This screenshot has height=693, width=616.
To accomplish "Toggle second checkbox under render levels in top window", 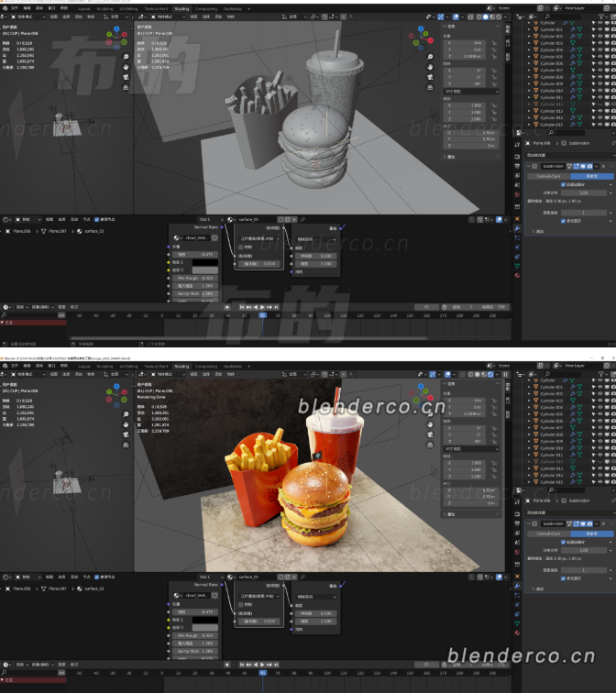I will (x=563, y=221).
